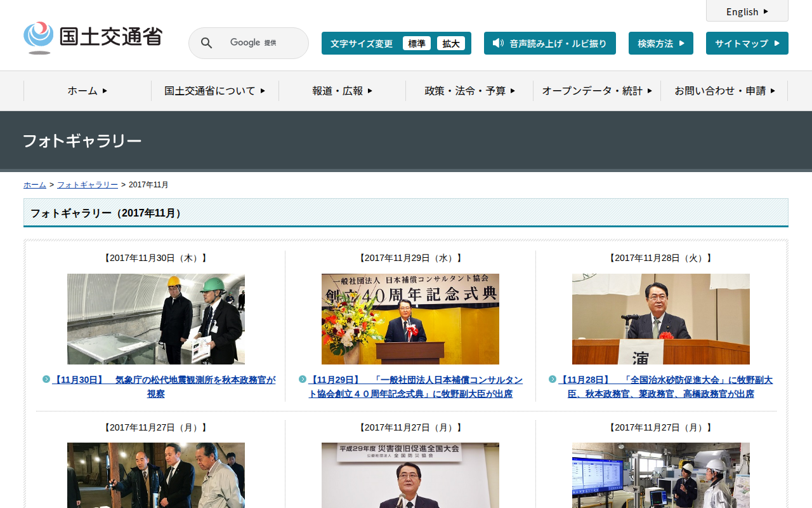The width and height of the screenshot is (812, 508).
Task: Open the 全国治水砂防促進大会 article link
Action: pos(665,387)
